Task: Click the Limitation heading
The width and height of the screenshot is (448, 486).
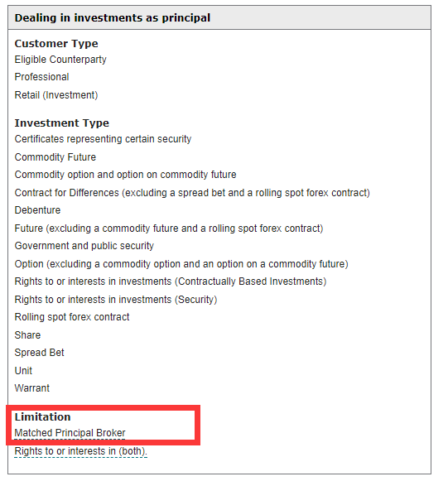Action: coord(42,417)
